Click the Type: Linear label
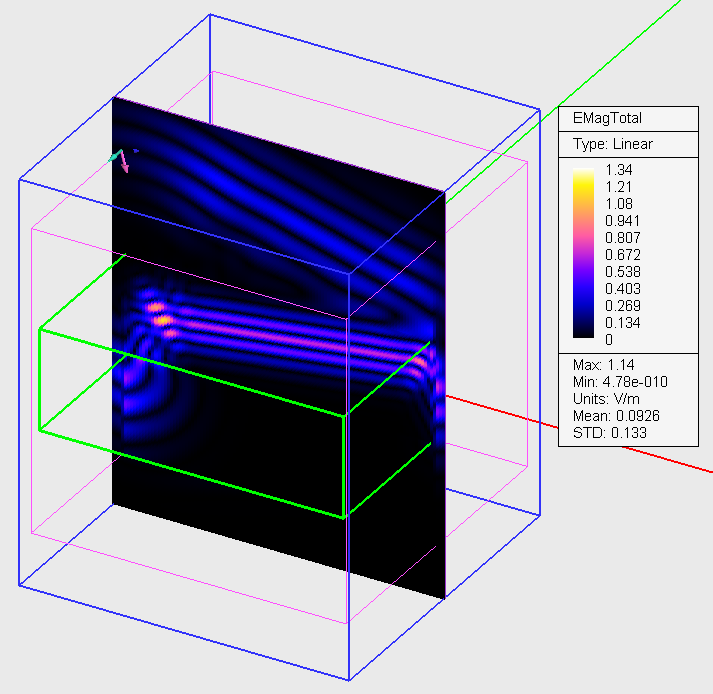The height and width of the screenshot is (694, 713). click(x=613, y=144)
